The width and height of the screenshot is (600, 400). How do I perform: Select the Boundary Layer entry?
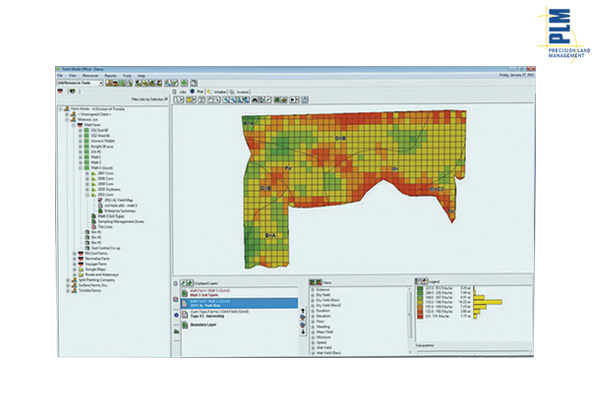coord(239,325)
